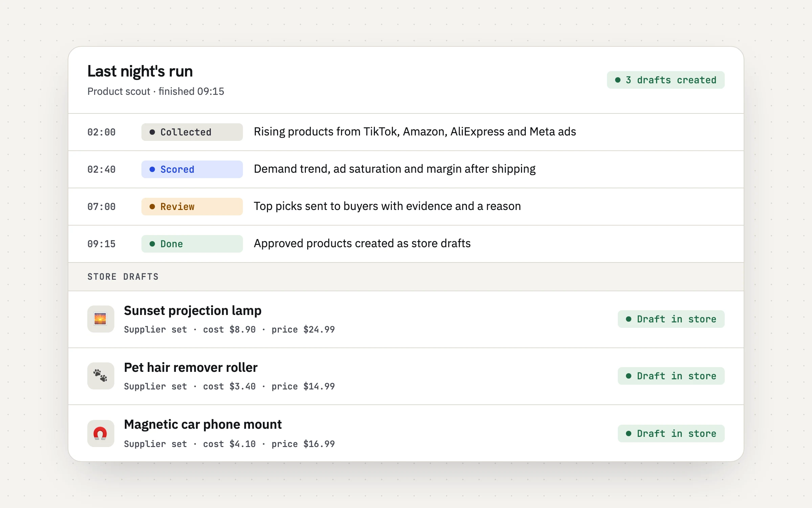
Task: Click the 'Last night's run' heading
Action: tap(140, 71)
